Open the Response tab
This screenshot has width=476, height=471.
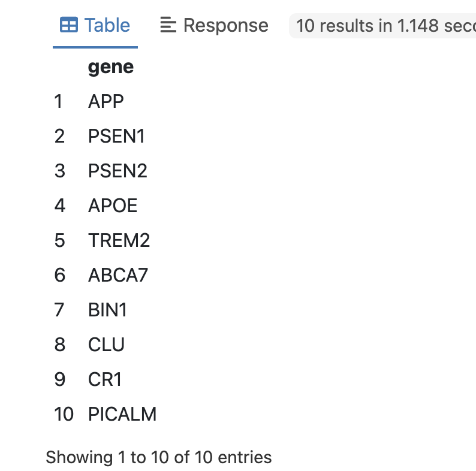coord(214,26)
